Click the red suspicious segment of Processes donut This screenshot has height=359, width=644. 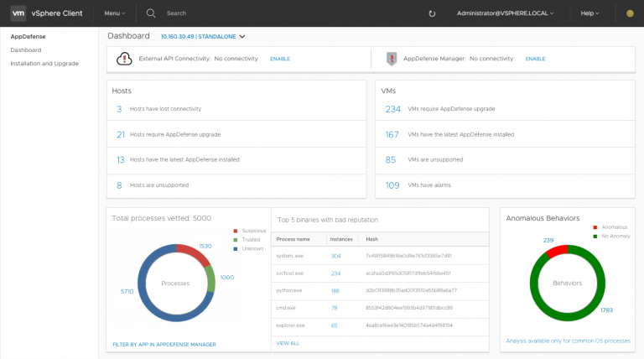click(x=195, y=253)
